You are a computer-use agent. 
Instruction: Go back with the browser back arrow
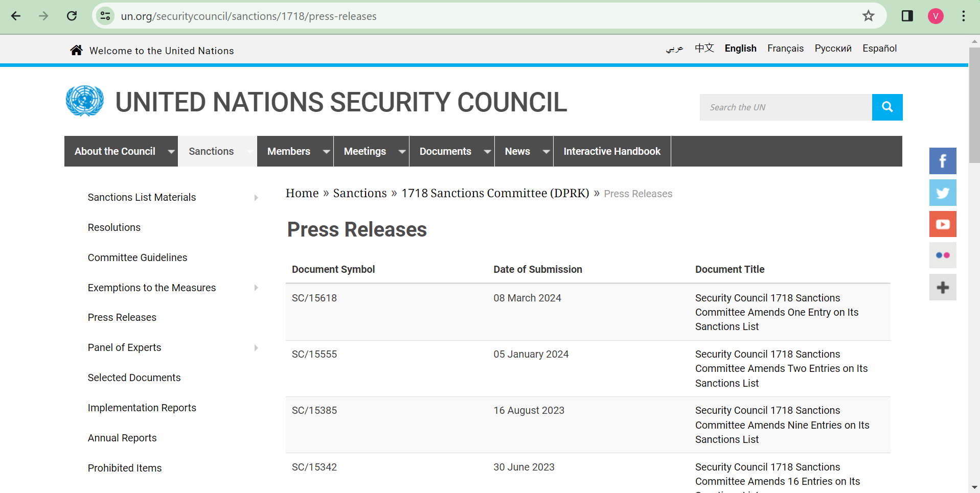pyautogui.click(x=16, y=16)
